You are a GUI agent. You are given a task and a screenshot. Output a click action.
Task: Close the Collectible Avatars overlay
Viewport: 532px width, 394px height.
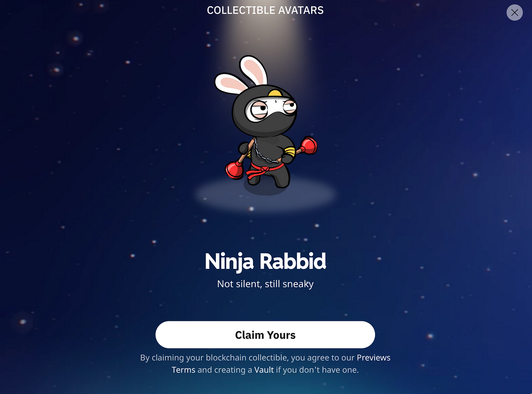515,13
